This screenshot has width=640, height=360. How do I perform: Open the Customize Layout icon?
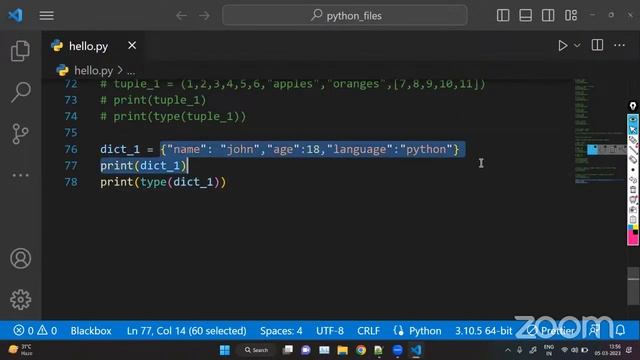point(571,16)
